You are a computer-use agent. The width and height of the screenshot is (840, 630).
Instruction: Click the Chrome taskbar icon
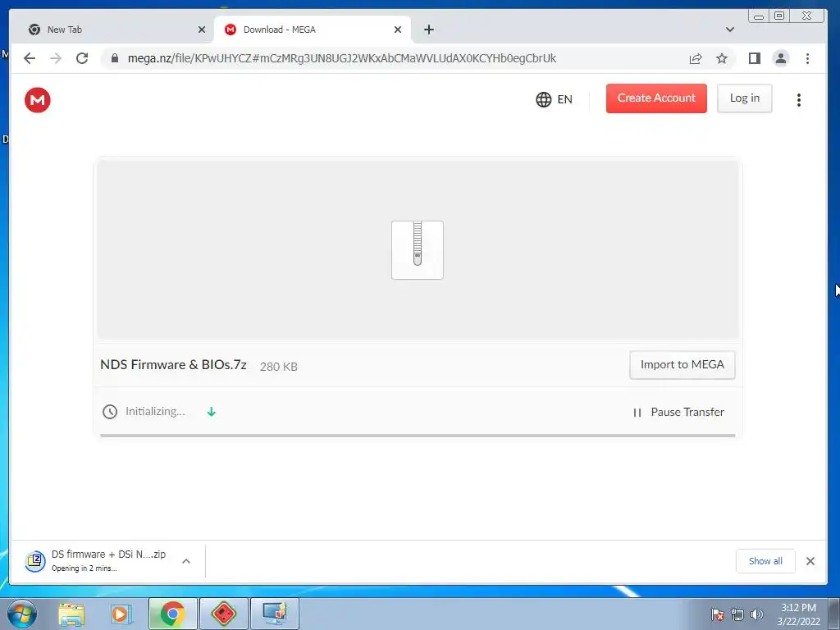(x=172, y=614)
